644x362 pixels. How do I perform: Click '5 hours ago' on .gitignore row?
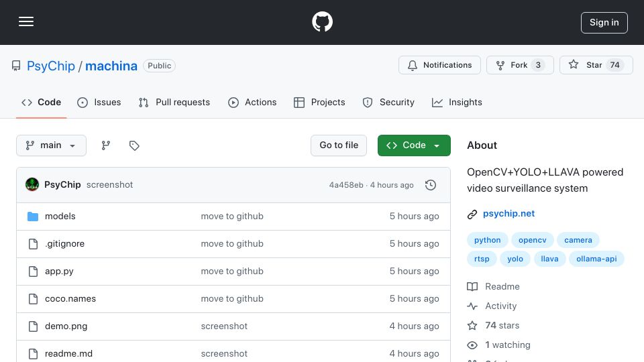pyautogui.click(x=414, y=244)
